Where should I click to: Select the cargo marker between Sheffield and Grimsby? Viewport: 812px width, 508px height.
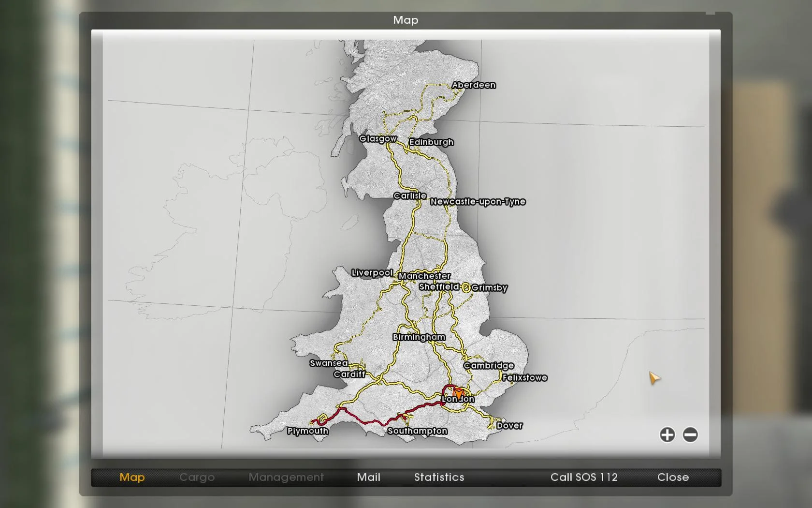point(465,287)
